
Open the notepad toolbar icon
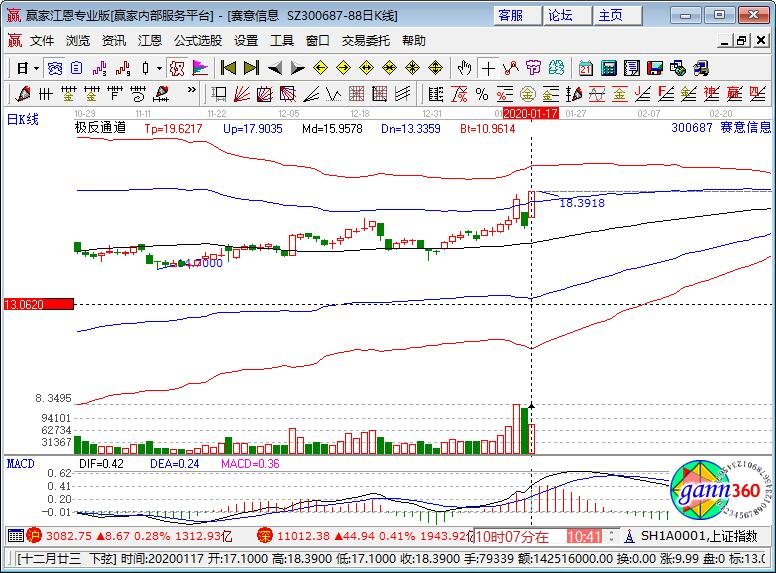[x=632, y=68]
